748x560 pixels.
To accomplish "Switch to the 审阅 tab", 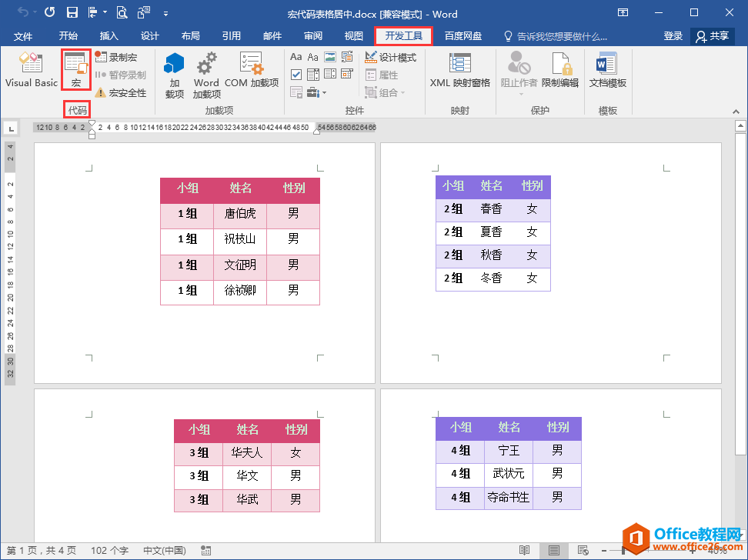I will (313, 36).
